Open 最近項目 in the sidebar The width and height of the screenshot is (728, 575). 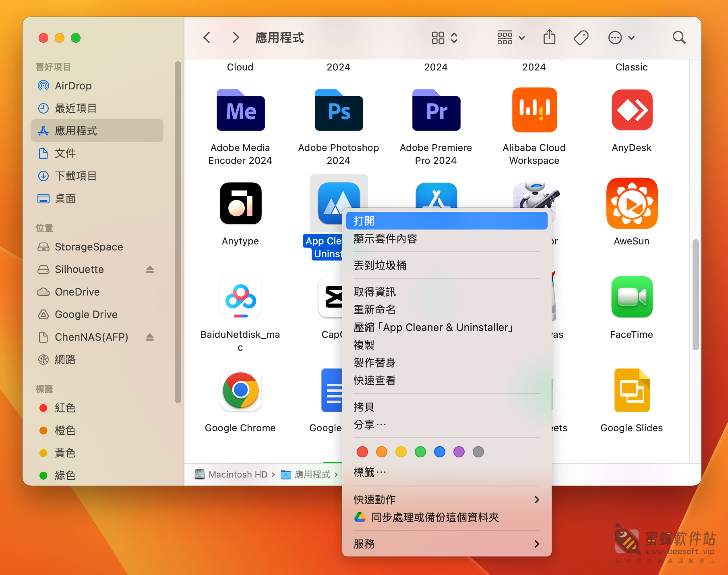[97, 108]
